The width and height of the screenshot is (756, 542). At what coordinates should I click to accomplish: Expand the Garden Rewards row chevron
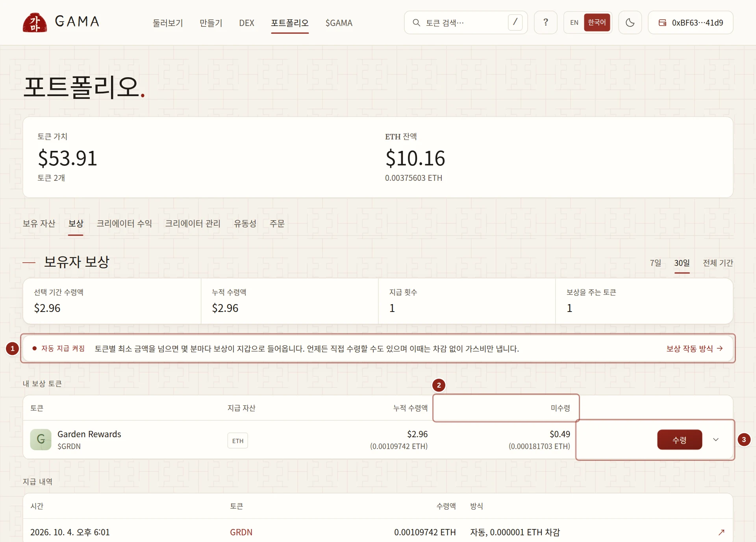point(716,440)
